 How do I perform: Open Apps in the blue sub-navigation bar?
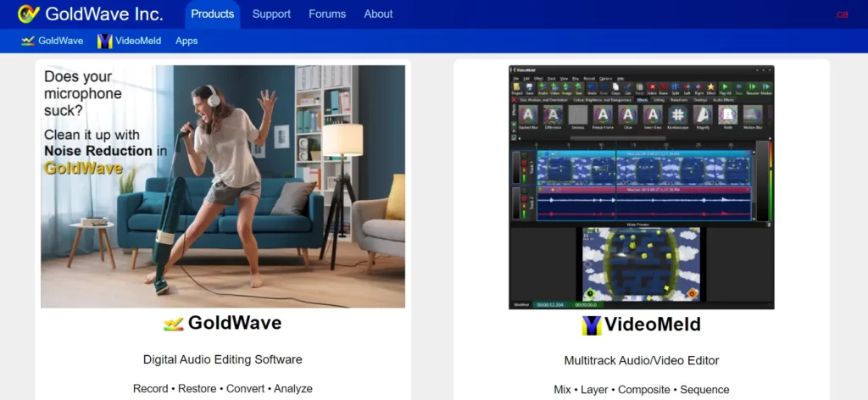click(x=186, y=41)
